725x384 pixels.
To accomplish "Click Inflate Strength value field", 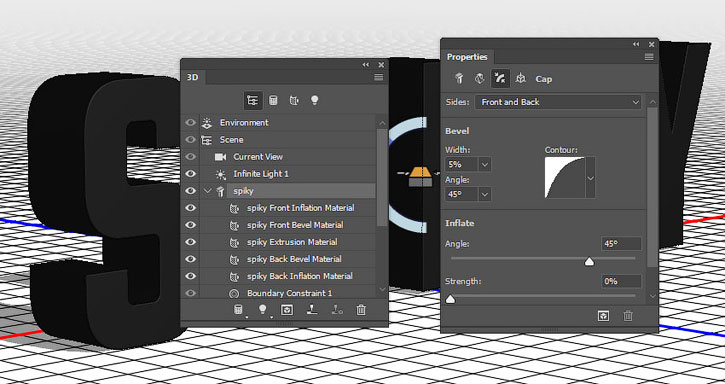I will tap(621, 281).
